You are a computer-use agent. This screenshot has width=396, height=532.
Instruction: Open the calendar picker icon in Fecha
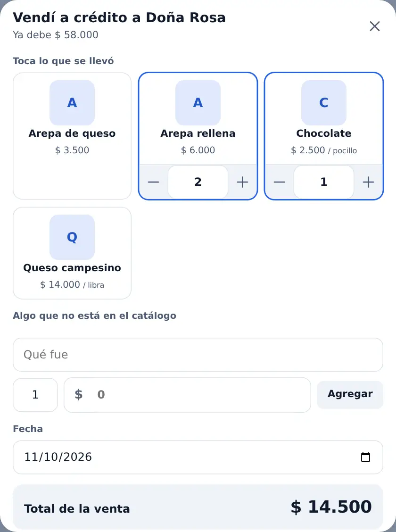[365, 457]
